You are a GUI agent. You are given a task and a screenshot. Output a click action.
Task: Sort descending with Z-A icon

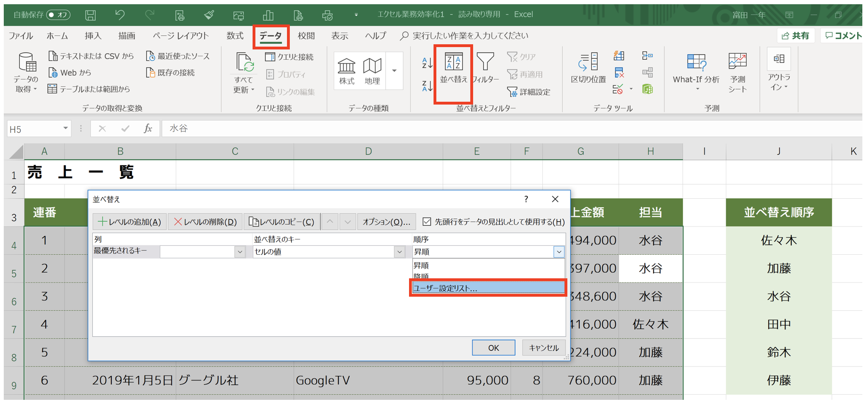point(427,86)
